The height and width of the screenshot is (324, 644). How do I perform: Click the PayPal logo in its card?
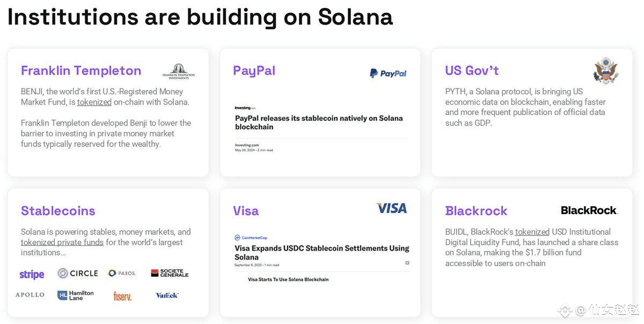(x=388, y=73)
